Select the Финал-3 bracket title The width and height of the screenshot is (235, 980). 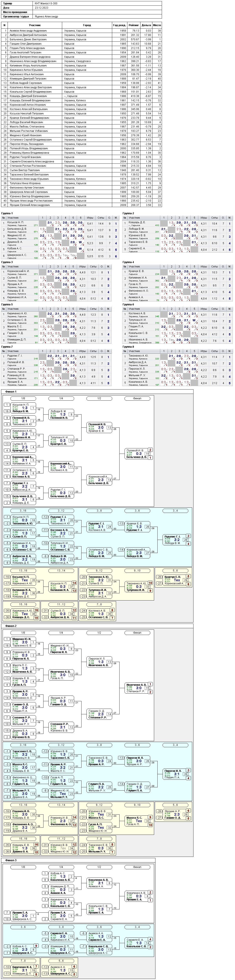click(11, 860)
